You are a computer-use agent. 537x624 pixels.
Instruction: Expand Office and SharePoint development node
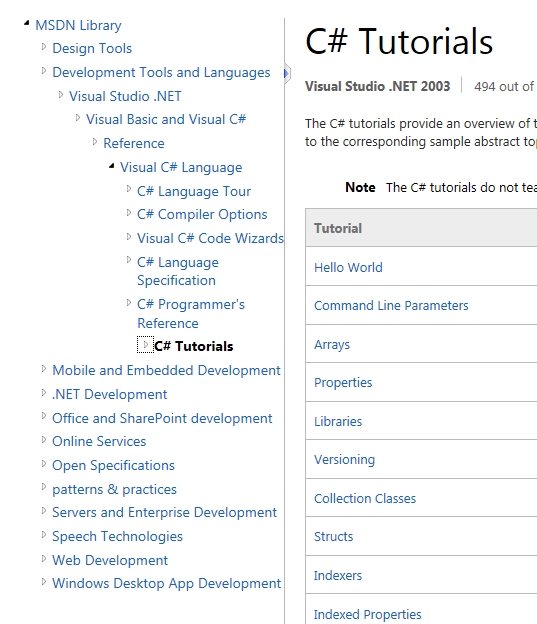pyautogui.click(x=44, y=416)
